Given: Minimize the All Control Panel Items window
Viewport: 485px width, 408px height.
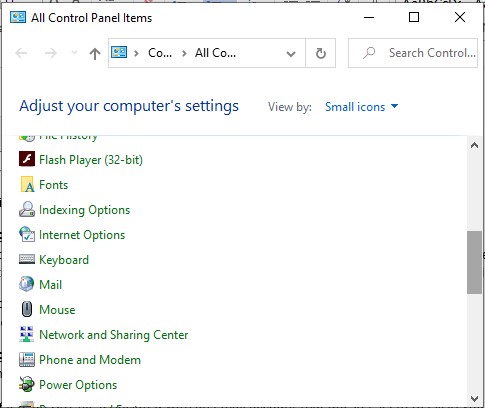Looking at the screenshot, I should (x=369, y=17).
